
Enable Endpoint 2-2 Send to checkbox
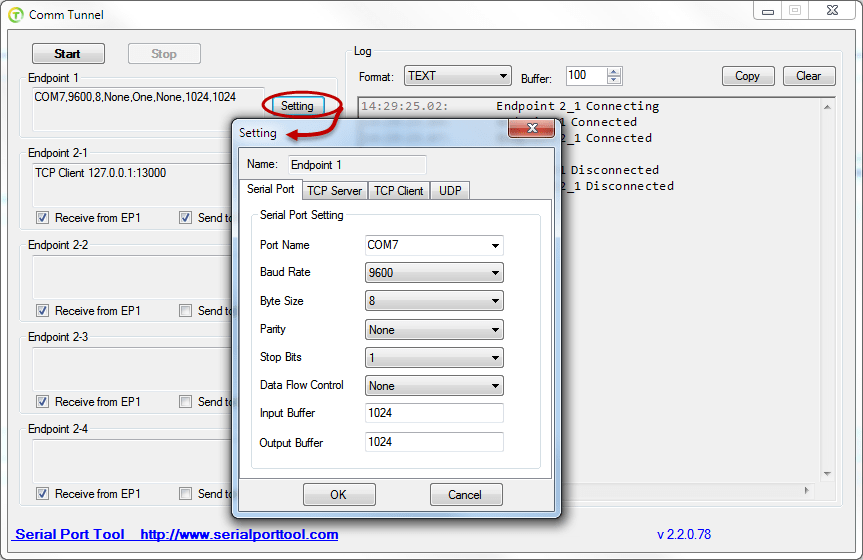(x=185, y=311)
